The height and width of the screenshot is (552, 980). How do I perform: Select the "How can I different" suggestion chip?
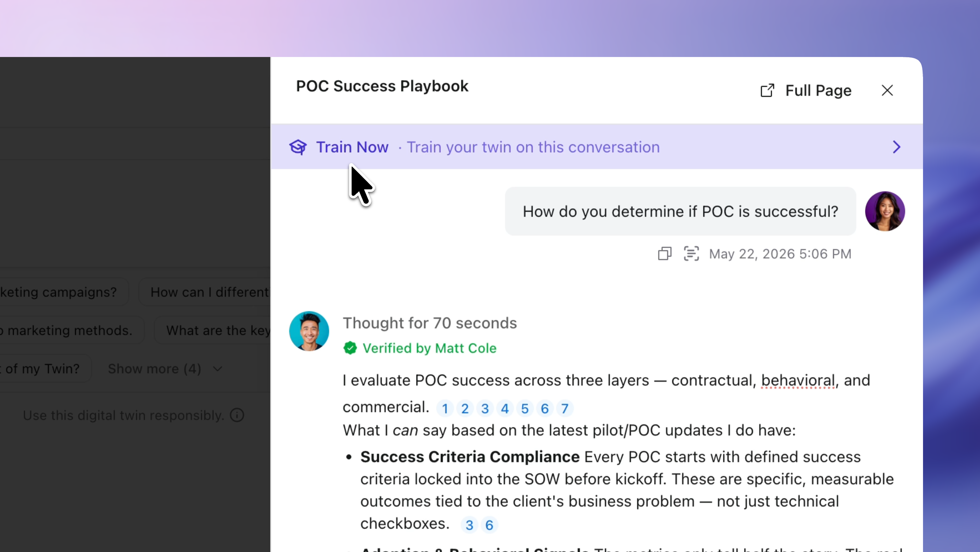point(205,292)
